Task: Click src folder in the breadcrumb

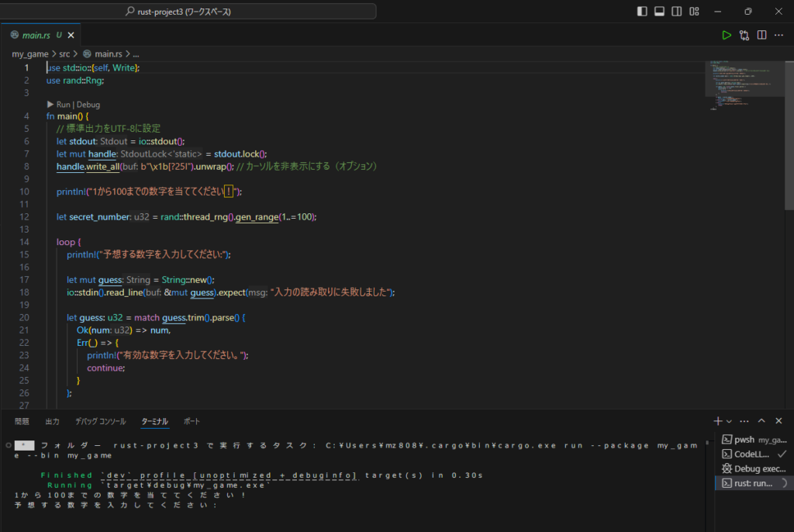Action: click(x=64, y=54)
